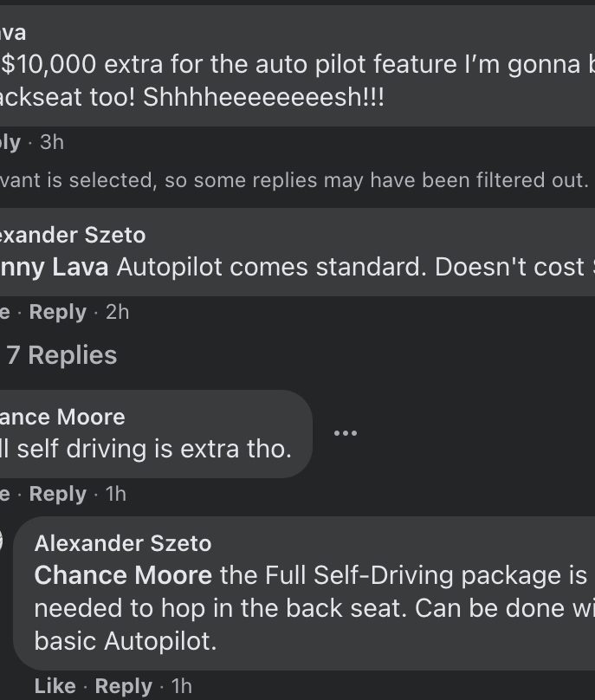Screen dimensions: 595x700
Task: Open the Lava mention in Szeto's comment
Action: (x=54, y=267)
